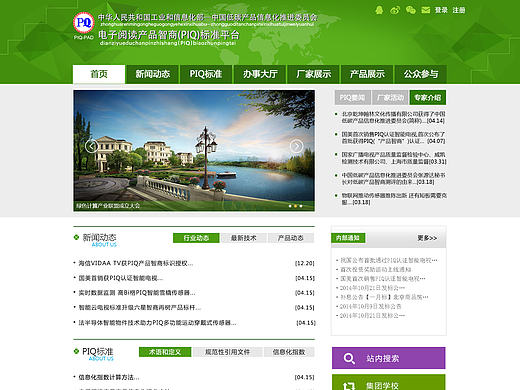Open news item dated [04.14]

393,117
